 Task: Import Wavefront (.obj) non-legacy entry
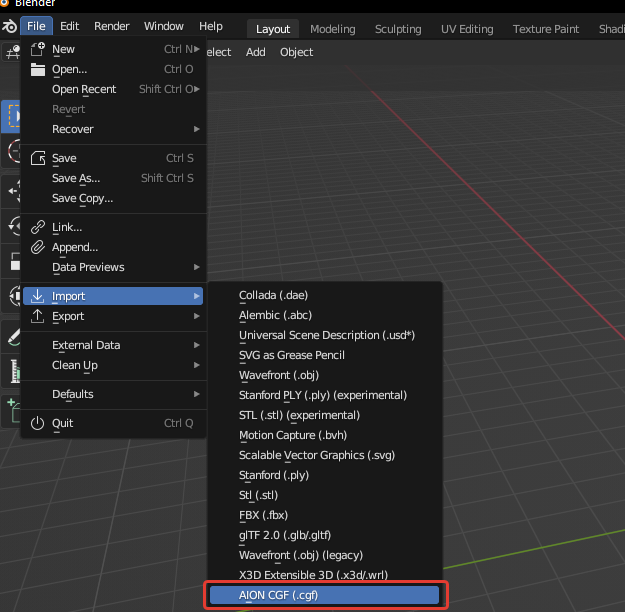pyautogui.click(x=324, y=375)
